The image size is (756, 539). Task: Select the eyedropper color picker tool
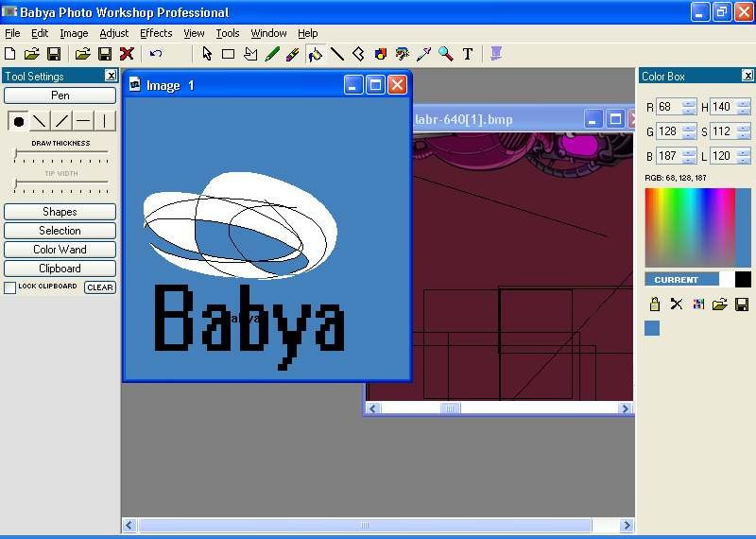[x=423, y=54]
